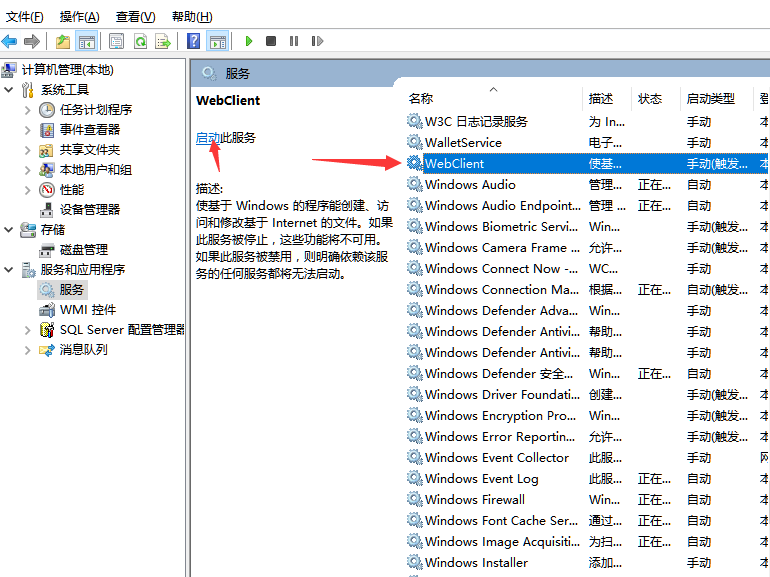This screenshot has height=577, width=770.
Task: Click the green Start Service play icon
Action: click(249, 41)
